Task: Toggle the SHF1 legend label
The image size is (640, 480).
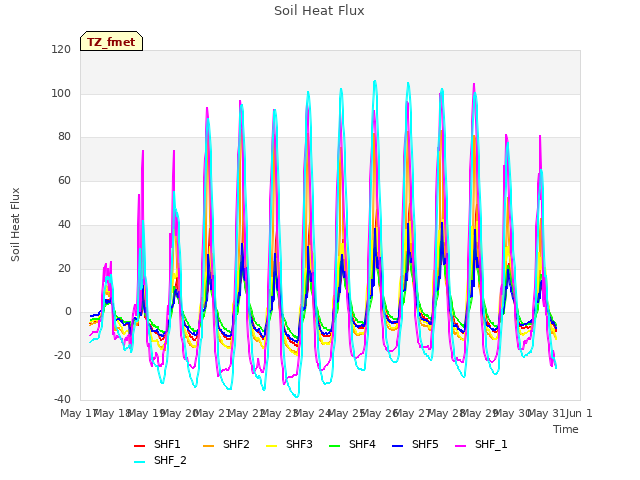Action: pos(167,444)
